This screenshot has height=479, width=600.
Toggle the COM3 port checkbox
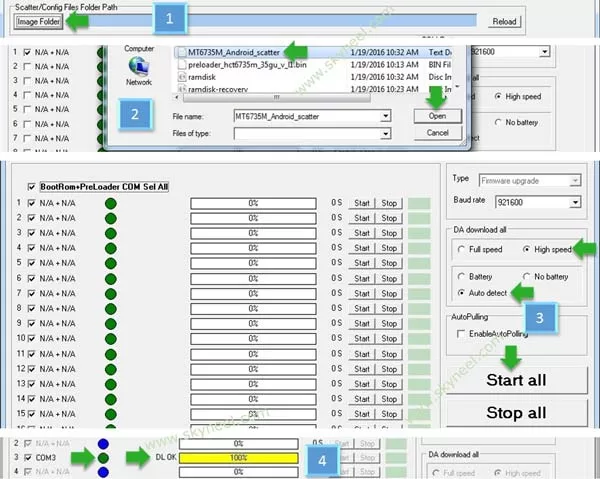click(28, 458)
